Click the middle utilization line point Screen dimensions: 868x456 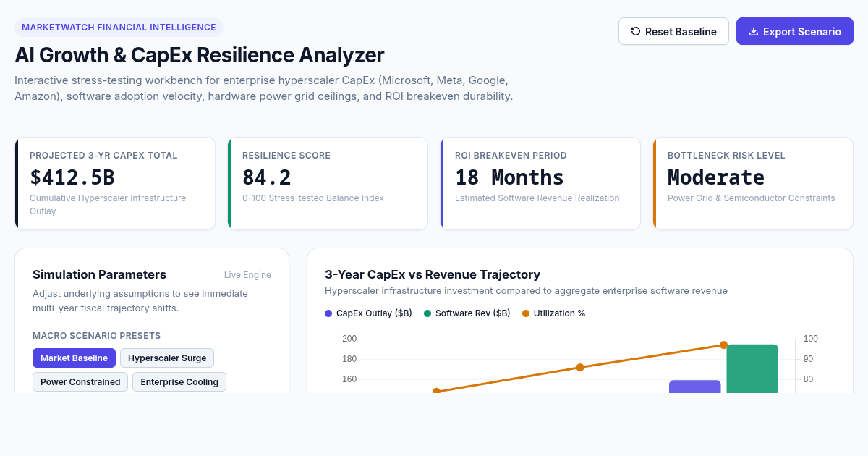coord(580,368)
